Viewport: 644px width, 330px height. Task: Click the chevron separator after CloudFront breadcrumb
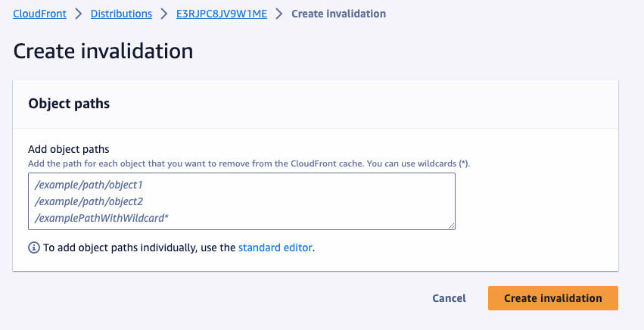(x=79, y=14)
